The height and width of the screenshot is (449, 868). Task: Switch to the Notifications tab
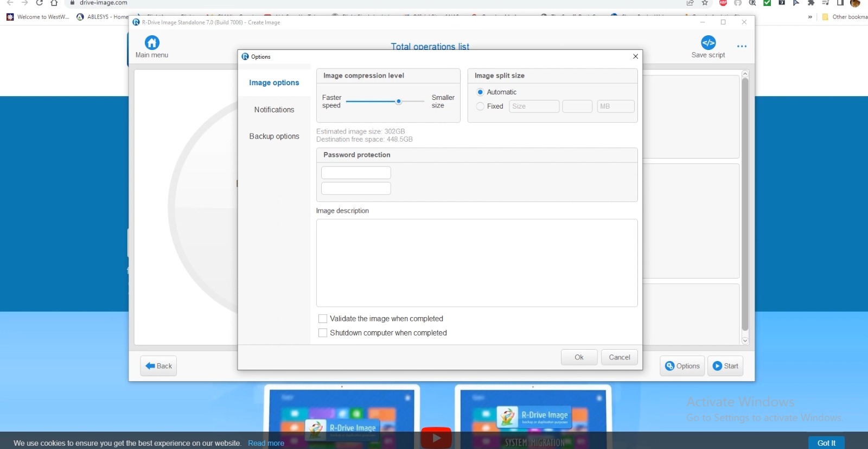coord(274,110)
